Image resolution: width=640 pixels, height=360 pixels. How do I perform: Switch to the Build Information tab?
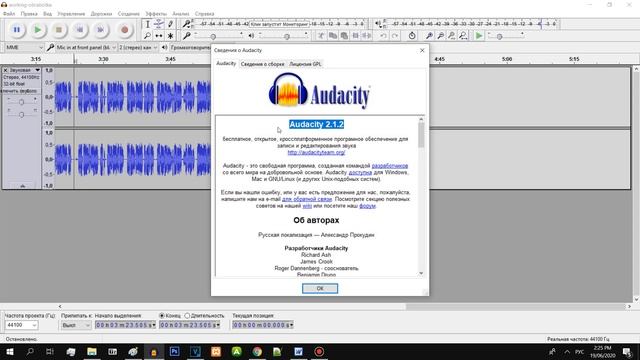coord(262,64)
